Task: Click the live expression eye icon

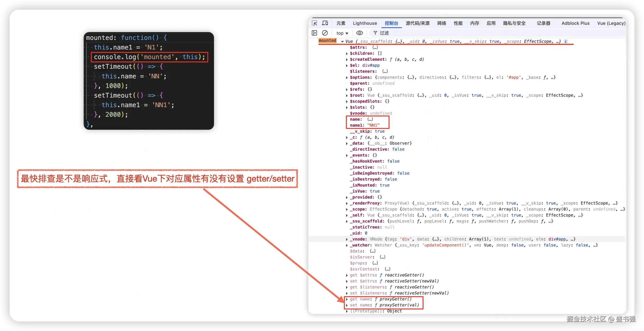Action: click(x=359, y=33)
